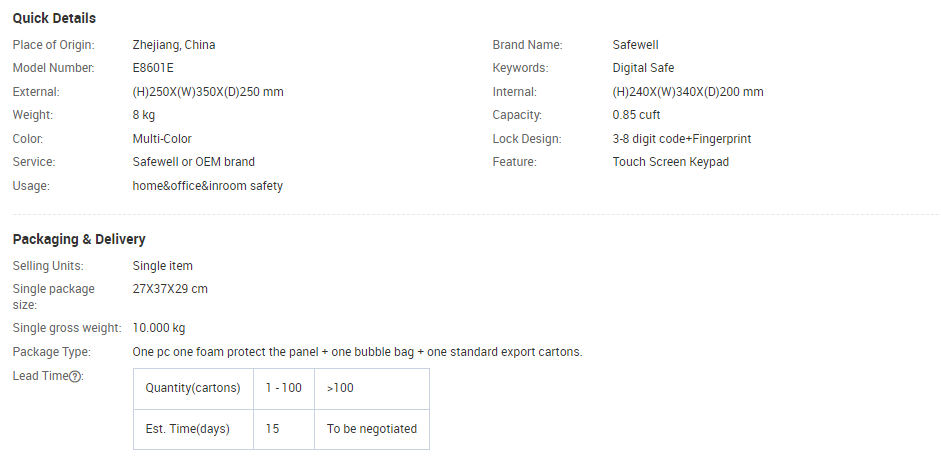
Task: Click the Digital Safe keywords value
Action: pos(643,68)
